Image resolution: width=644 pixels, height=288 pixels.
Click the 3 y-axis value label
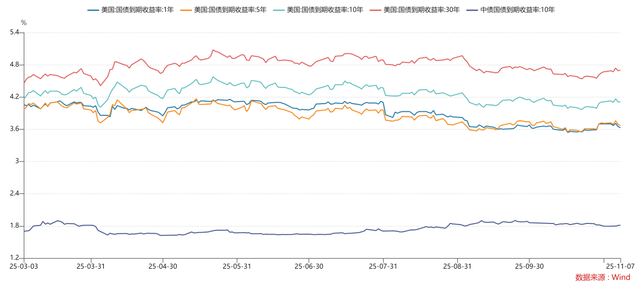[x=16, y=161]
